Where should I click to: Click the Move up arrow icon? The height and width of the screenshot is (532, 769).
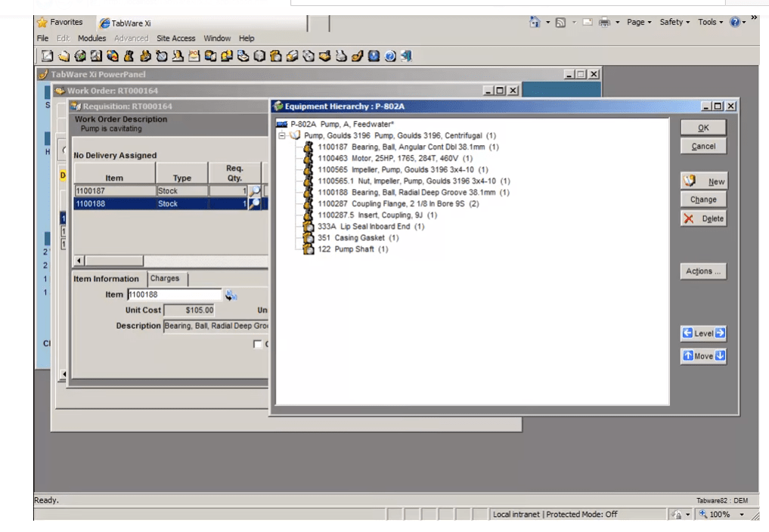point(687,356)
